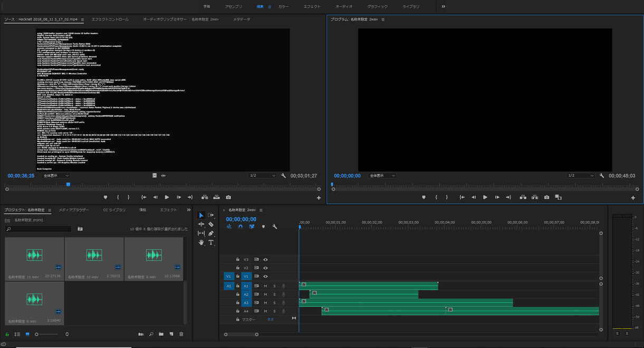Viewport: 644px width, 348px height.
Task: Select the Type tool
Action: (x=211, y=242)
